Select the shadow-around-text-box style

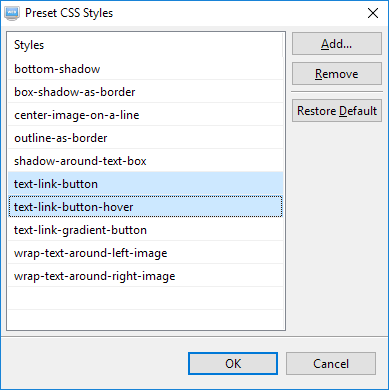coord(146,161)
